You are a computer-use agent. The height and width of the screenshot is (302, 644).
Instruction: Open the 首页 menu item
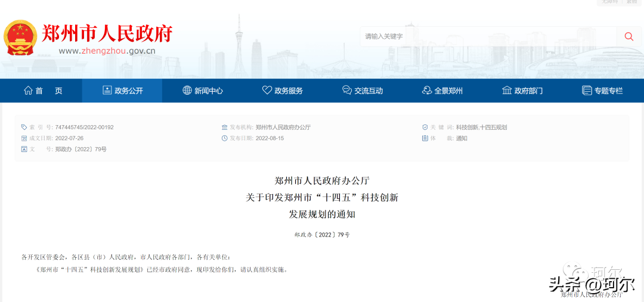click(43, 91)
